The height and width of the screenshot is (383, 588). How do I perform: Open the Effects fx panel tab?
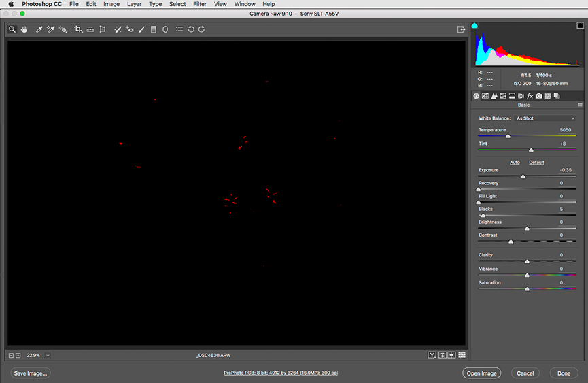[x=530, y=96]
